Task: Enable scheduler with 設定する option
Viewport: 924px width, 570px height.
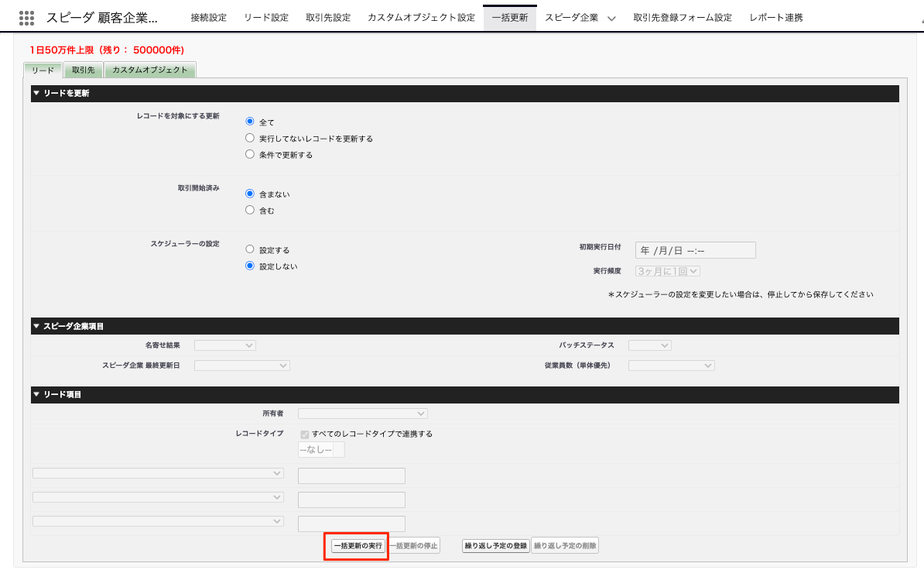Action: tap(249, 249)
